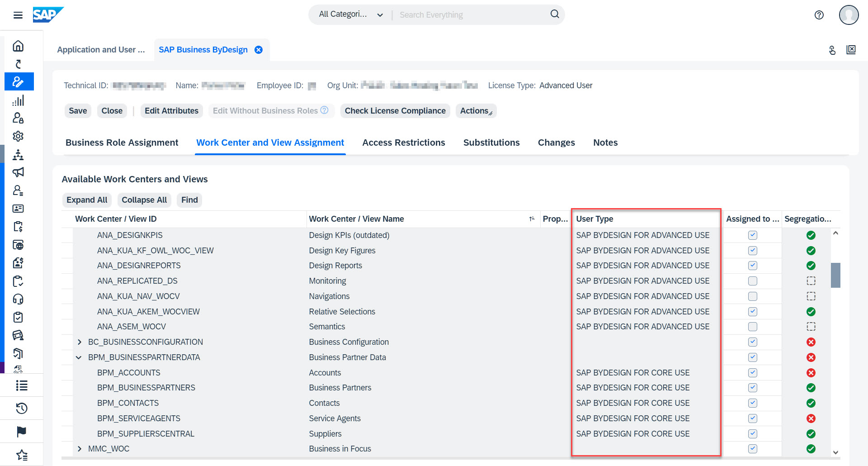
Task: Toggle the Assigned checkbox for Navigations
Action: pyautogui.click(x=753, y=296)
